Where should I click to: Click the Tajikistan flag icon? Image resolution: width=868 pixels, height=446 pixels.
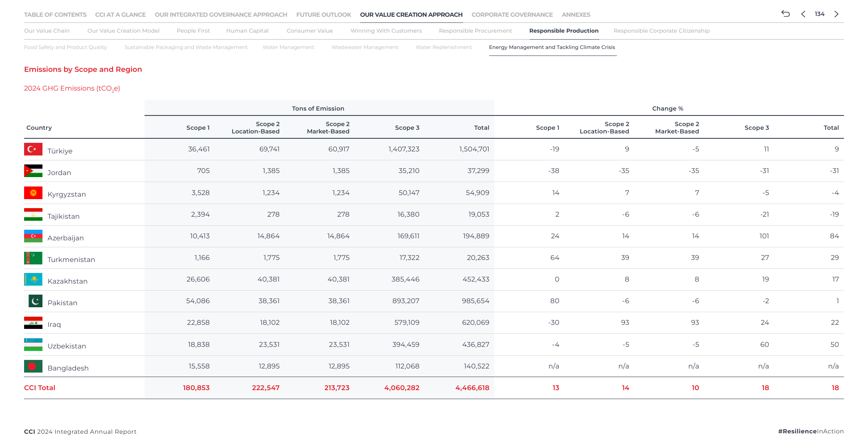tap(33, 215)
